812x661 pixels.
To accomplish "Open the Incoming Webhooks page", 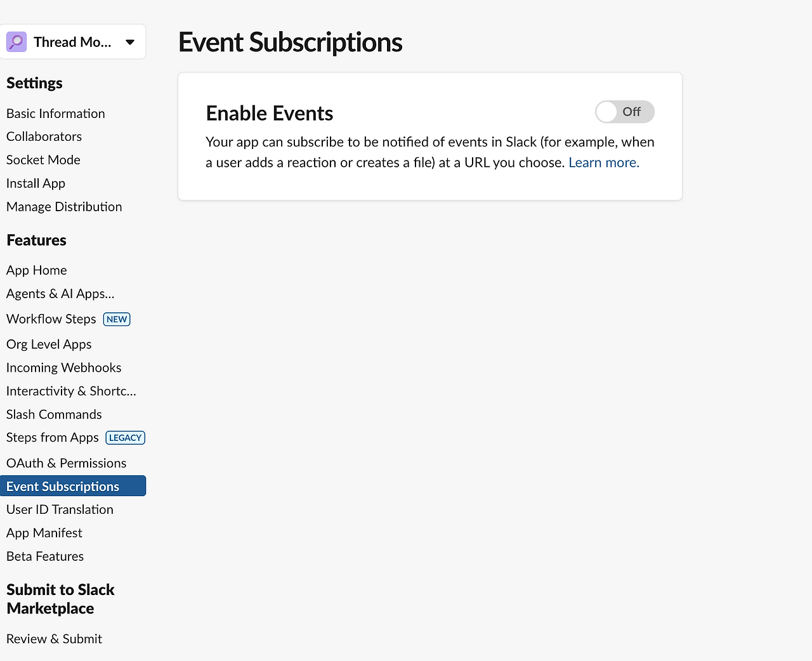I will (x=63, y=368).
